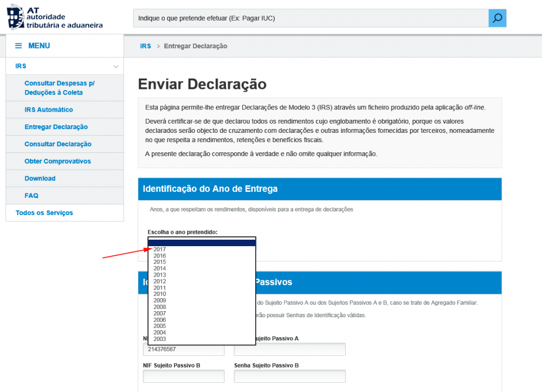Collapse the IRS sidebar section
Viewport: 542px width, 392px height.
coord(115,66)
